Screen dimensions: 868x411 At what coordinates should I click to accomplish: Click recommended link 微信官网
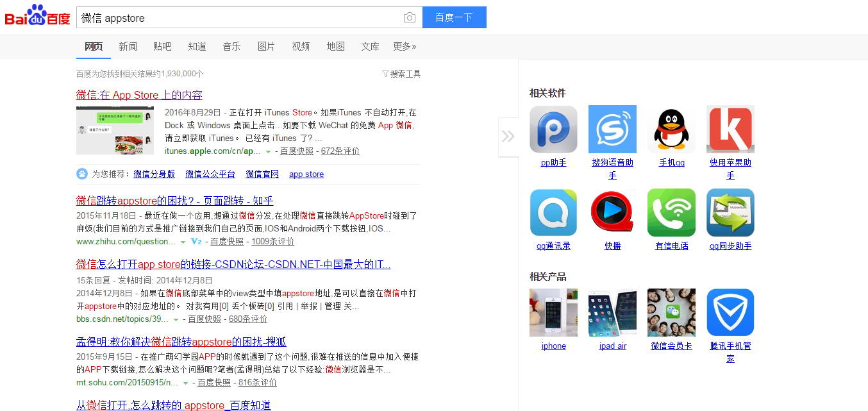point(262,174)
